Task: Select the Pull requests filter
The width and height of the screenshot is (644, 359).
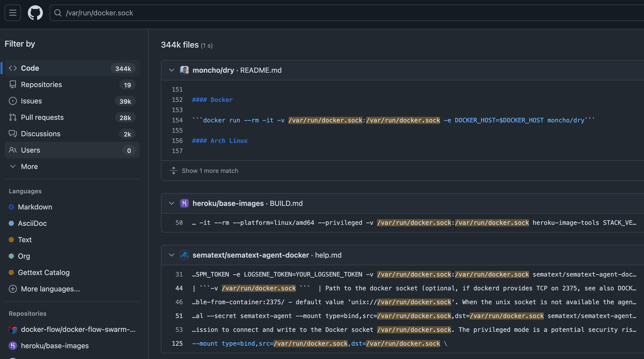Action: coord(72,117)
